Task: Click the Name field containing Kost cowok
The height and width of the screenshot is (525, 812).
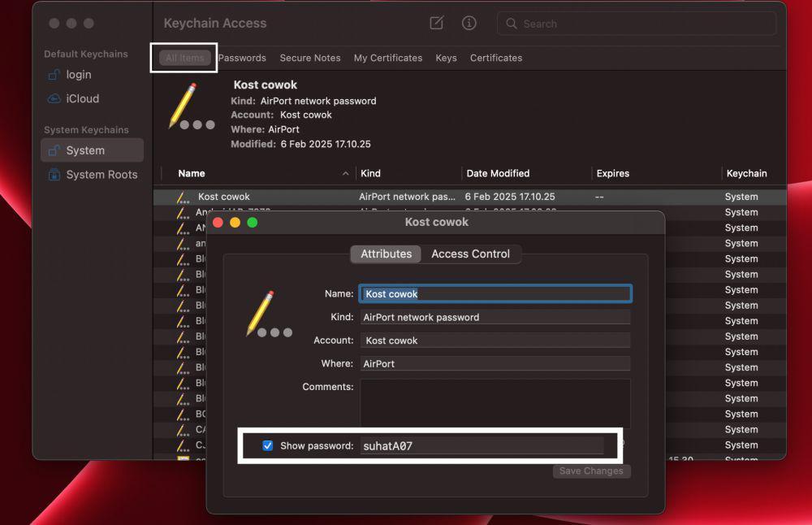Action: 495,294
